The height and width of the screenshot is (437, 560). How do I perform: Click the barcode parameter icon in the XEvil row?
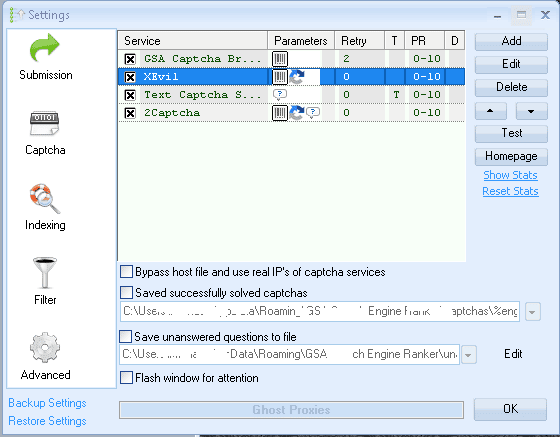[x=280, y=77]
